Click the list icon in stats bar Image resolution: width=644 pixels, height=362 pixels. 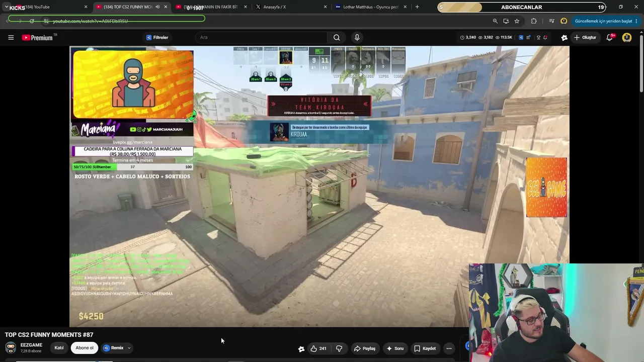pyautogui.click(x=528, y=37)
